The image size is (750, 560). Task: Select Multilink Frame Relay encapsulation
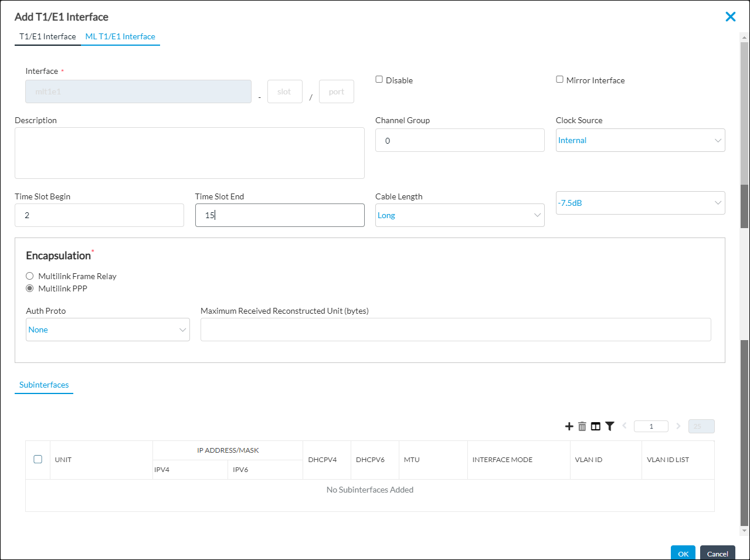pos(30,276)
